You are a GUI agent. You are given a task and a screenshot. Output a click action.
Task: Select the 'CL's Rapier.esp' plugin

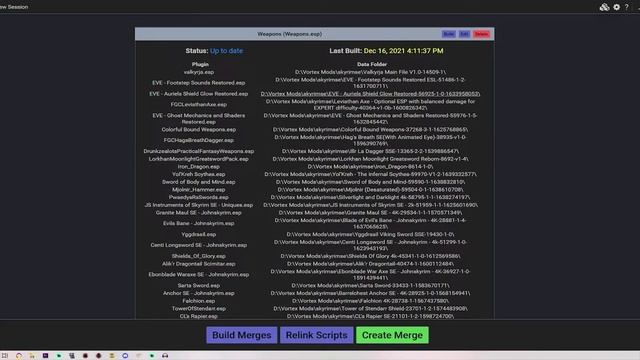(x=199, y=316)
